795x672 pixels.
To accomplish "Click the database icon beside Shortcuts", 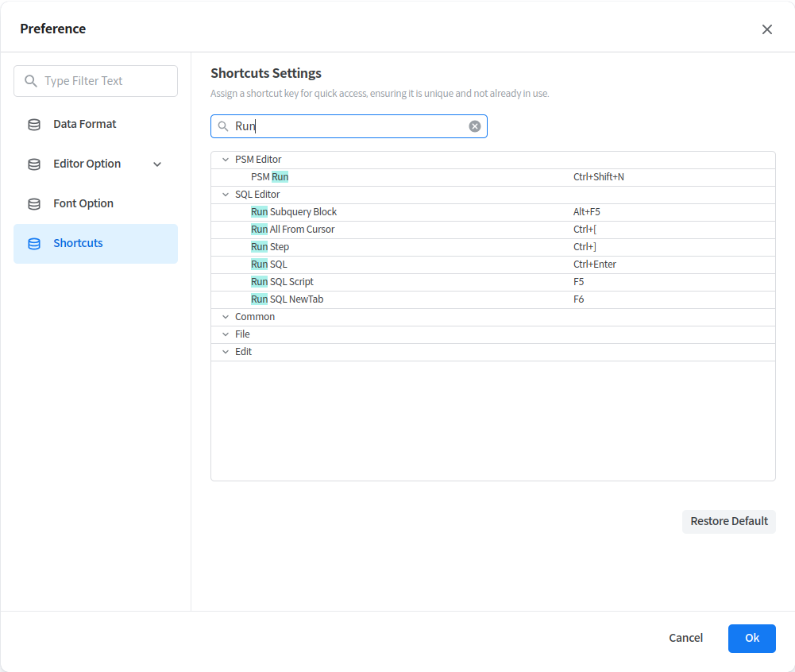I will 34,244.
